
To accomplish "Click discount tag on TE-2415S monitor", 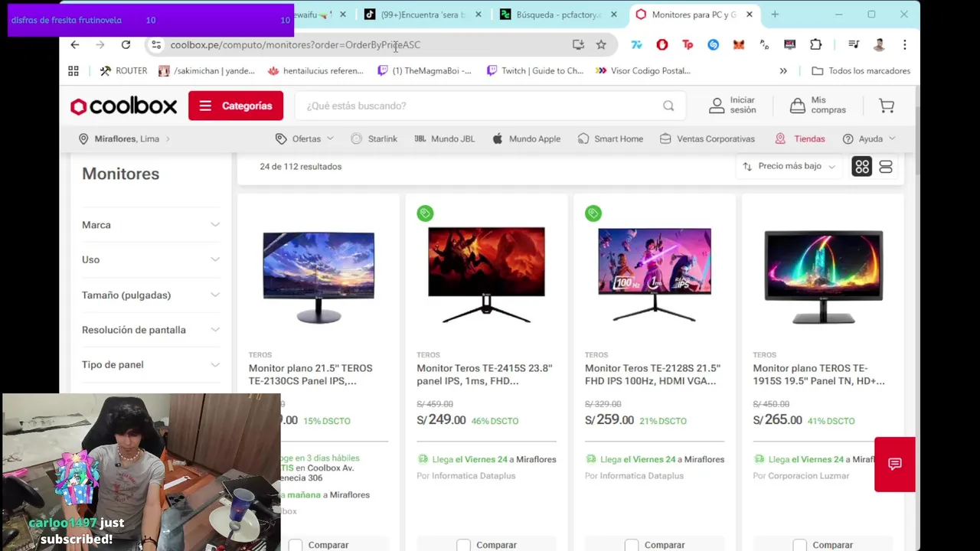I will tap(425, 214).
